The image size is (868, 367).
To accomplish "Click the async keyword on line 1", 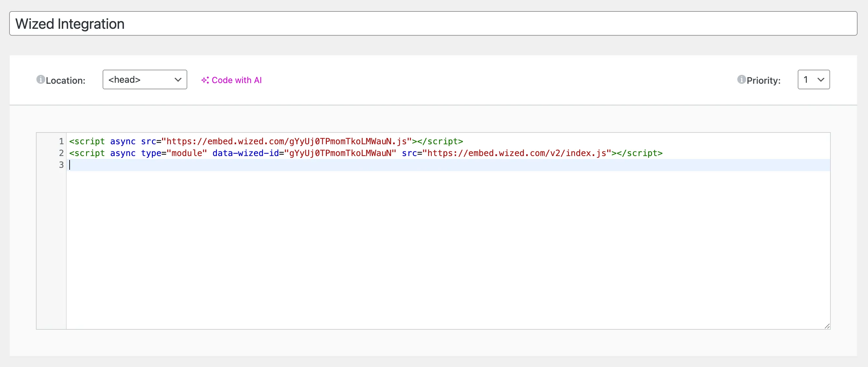I will 123,141.
